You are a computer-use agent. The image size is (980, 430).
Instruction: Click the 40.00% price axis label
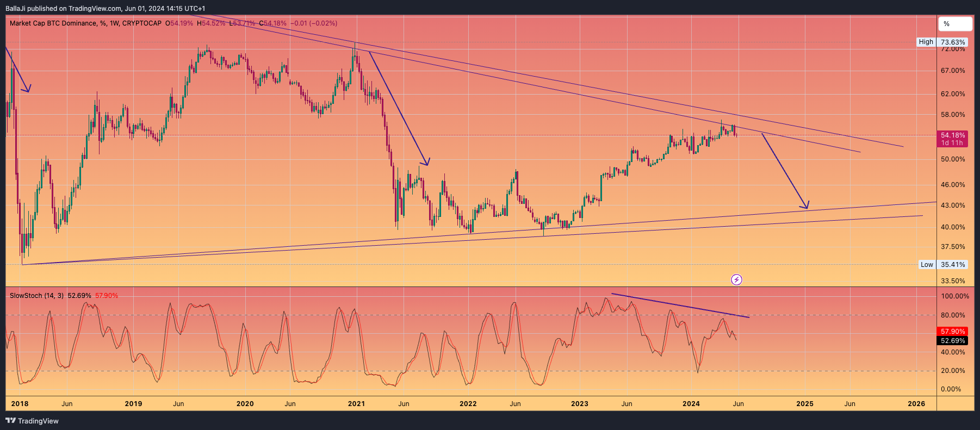coord(953,227)
